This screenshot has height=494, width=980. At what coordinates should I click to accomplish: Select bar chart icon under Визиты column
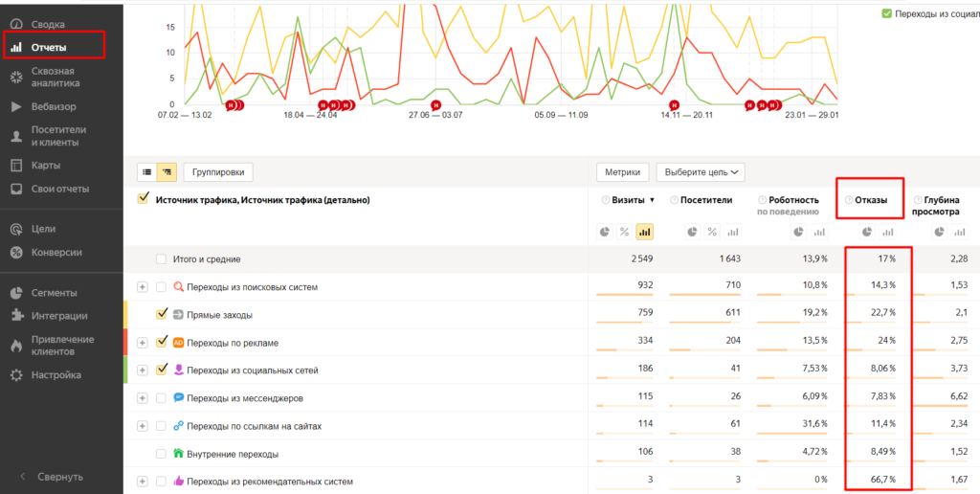click(644, 231)
